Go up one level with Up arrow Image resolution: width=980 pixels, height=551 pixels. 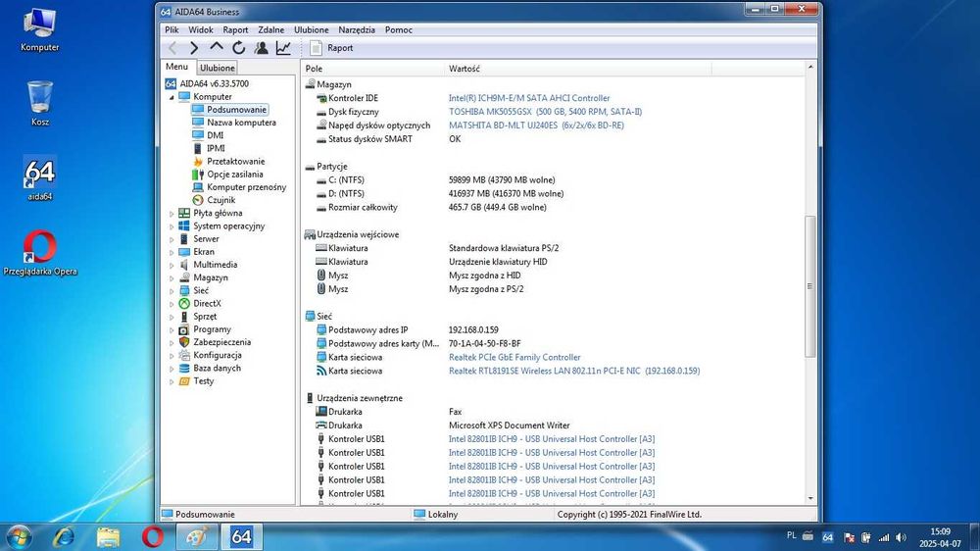click(217, 47)
